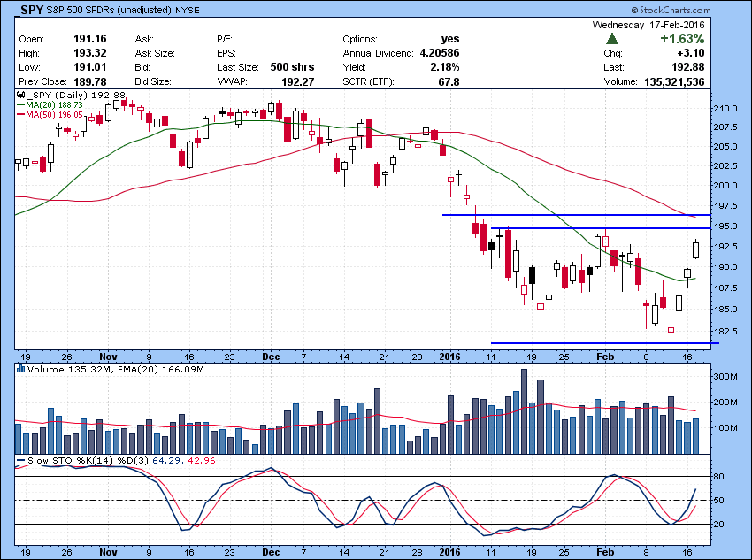Image resolution: width=752 pixels, height=560 pixels.
Task: Open the StockCharts.com copyright link
Action: pyautogui.click(x=671, y=10)
